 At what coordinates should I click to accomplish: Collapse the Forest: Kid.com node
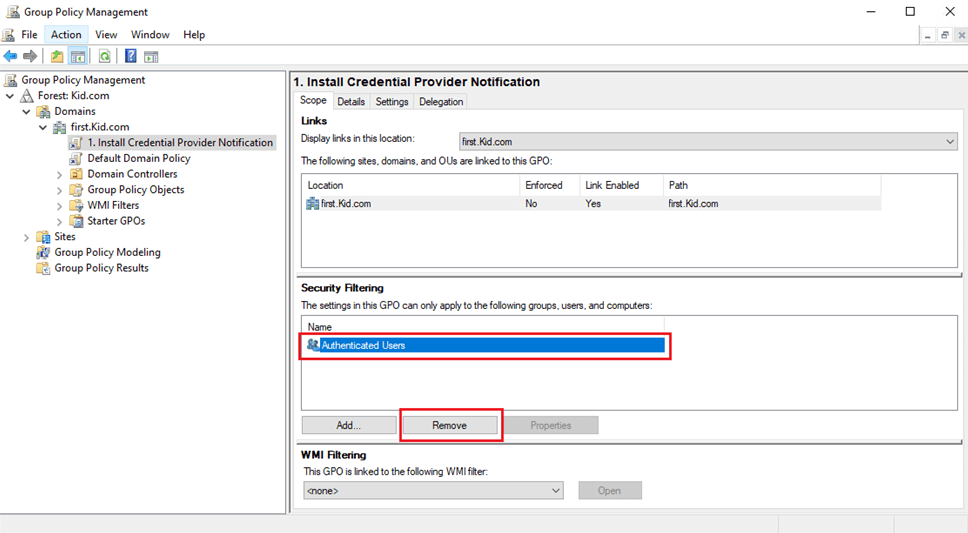[x=10, y=96]
